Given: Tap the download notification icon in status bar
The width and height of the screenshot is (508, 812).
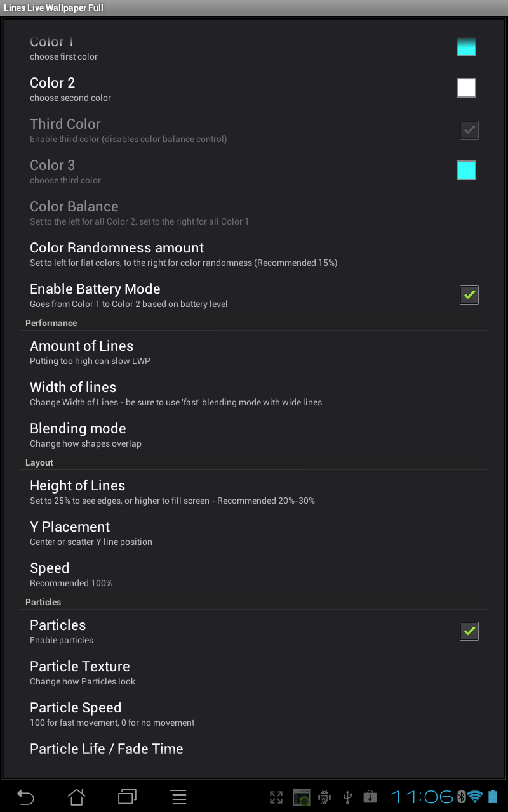Looking at the screenshot, I should tap(370, 797).
